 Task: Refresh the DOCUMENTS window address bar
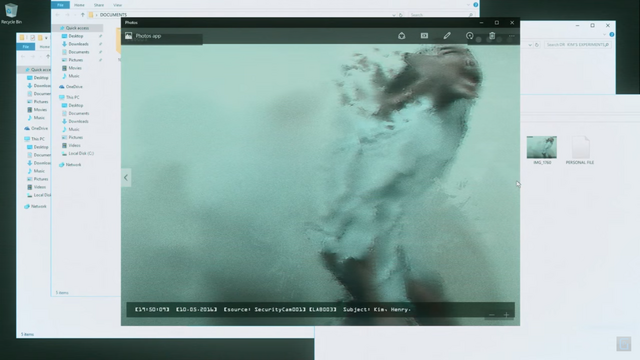401,15
